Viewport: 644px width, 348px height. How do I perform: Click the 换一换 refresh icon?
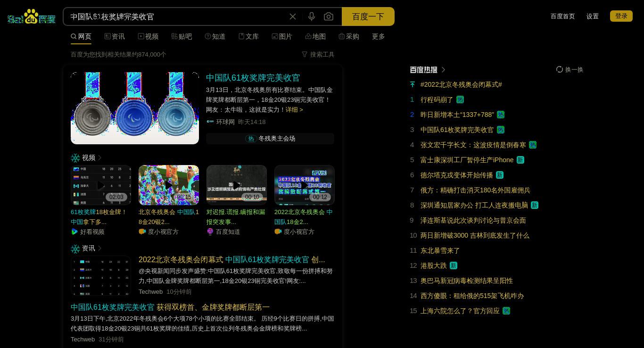tap(560, 69)
